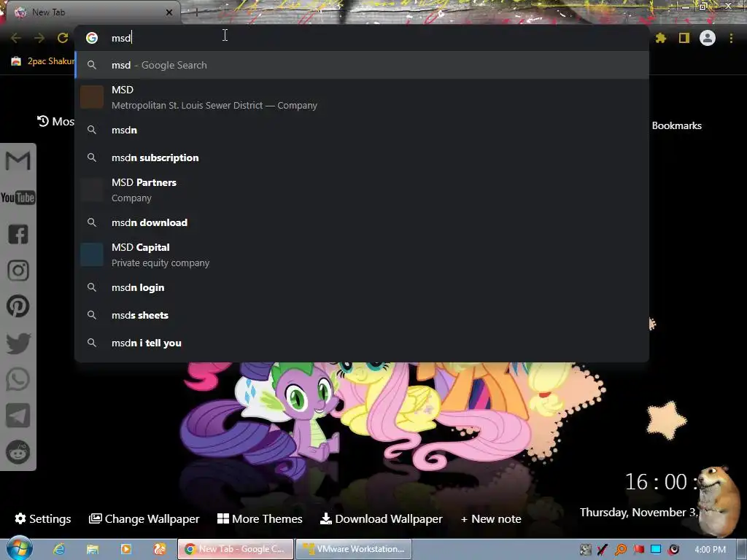Viewport: 747px width, 560px height.
Task: Open the Most Visited history link
Action: pyautogui.click(x=55, y=122)
